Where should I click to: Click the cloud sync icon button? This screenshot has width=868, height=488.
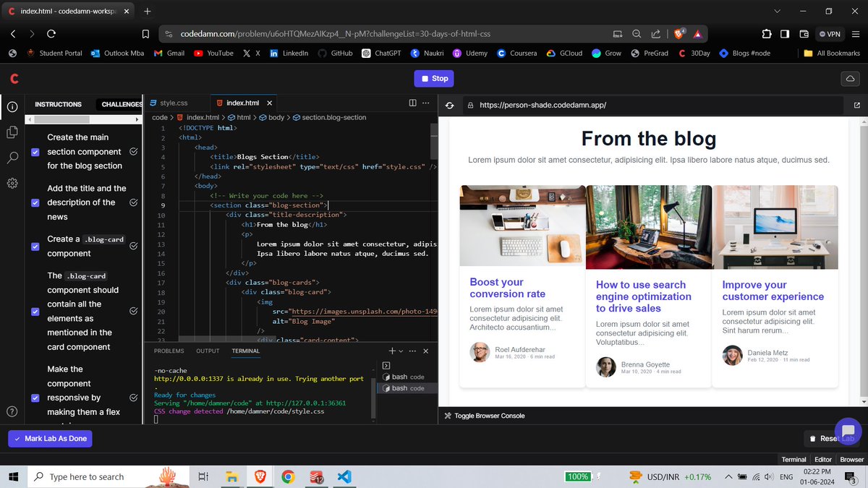coord(850,78)
